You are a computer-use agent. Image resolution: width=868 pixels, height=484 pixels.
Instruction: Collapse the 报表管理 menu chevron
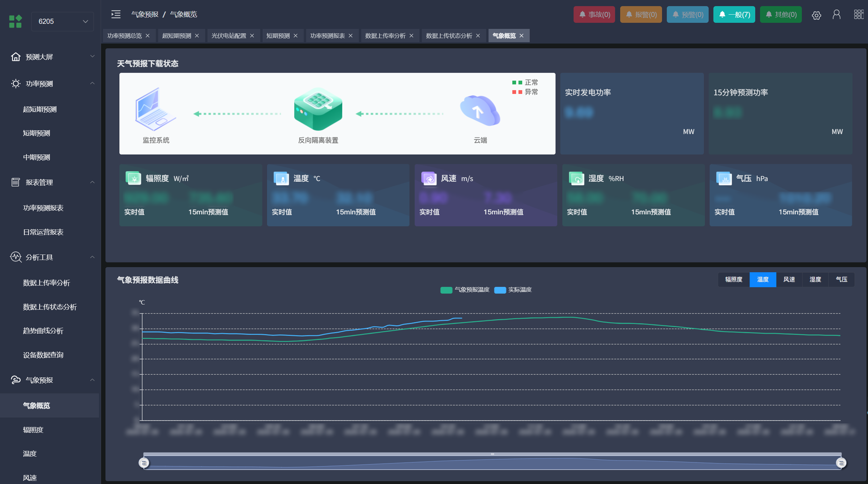[x=92, y=182]
